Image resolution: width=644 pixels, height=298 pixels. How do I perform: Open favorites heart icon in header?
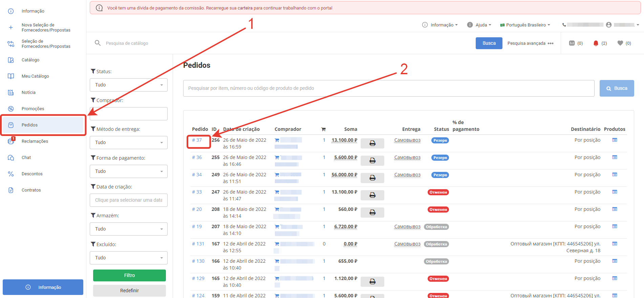(620, 43)
